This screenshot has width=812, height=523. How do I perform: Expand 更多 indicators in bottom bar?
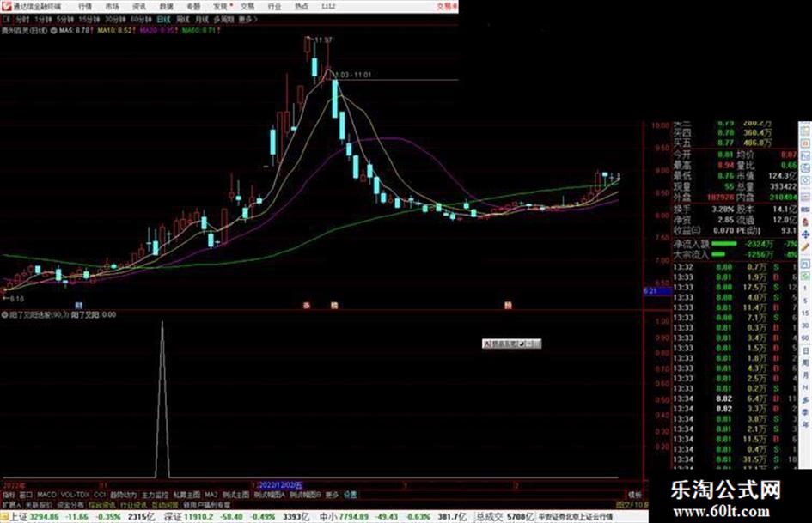coord(332,495)
